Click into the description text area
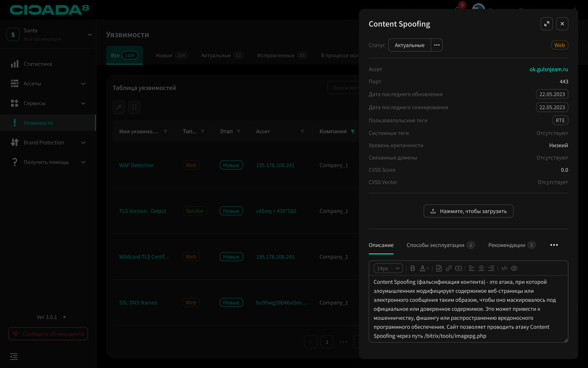 click(x=468, y=309)
